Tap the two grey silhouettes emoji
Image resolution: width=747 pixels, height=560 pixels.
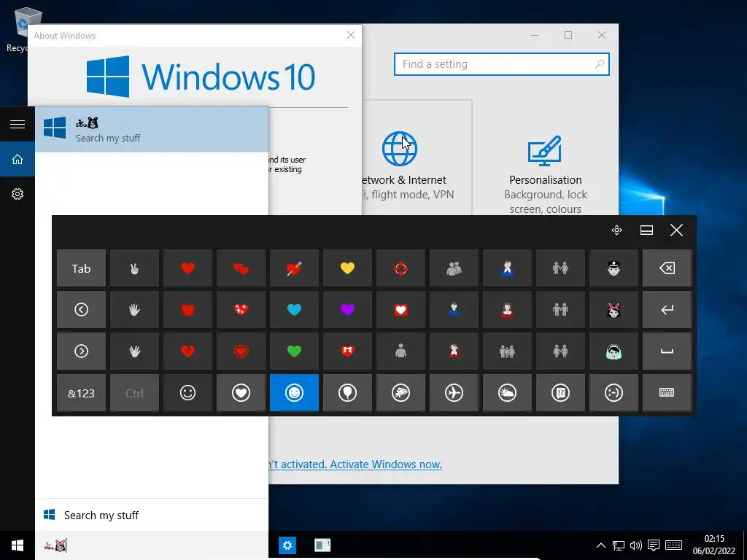(454, 268)
